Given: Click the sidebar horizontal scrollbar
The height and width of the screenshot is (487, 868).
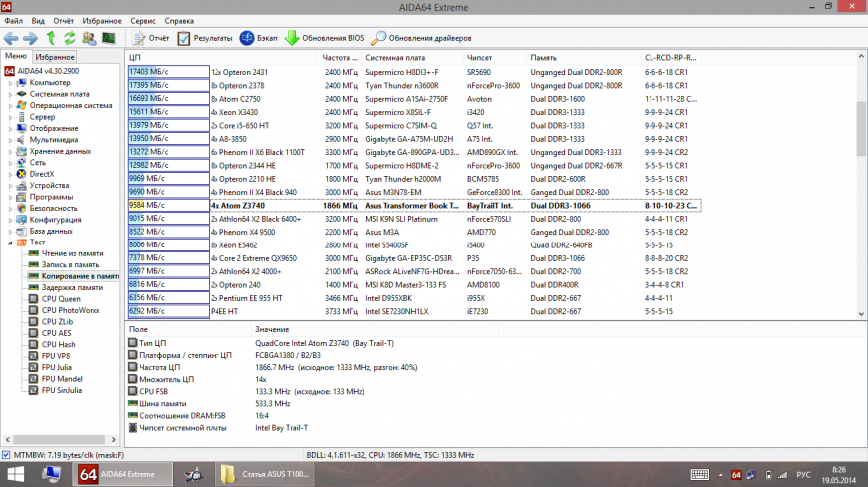Looking at the screenshot, I should [60, 440].
